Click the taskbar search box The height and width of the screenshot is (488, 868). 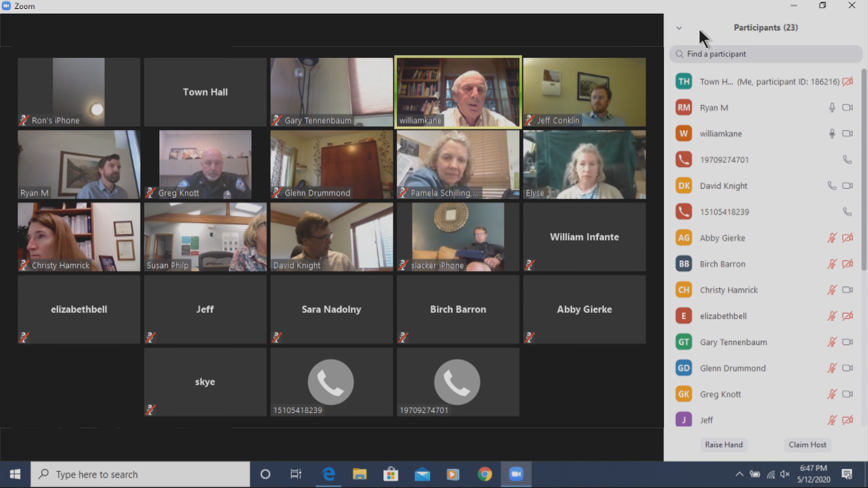pyautogui.click(x=140, y=474)
